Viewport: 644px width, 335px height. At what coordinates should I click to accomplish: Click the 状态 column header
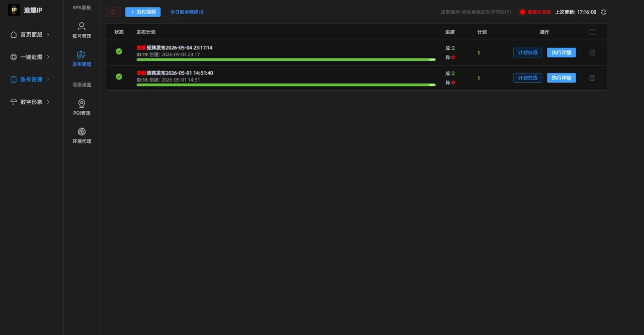[119, 32]
